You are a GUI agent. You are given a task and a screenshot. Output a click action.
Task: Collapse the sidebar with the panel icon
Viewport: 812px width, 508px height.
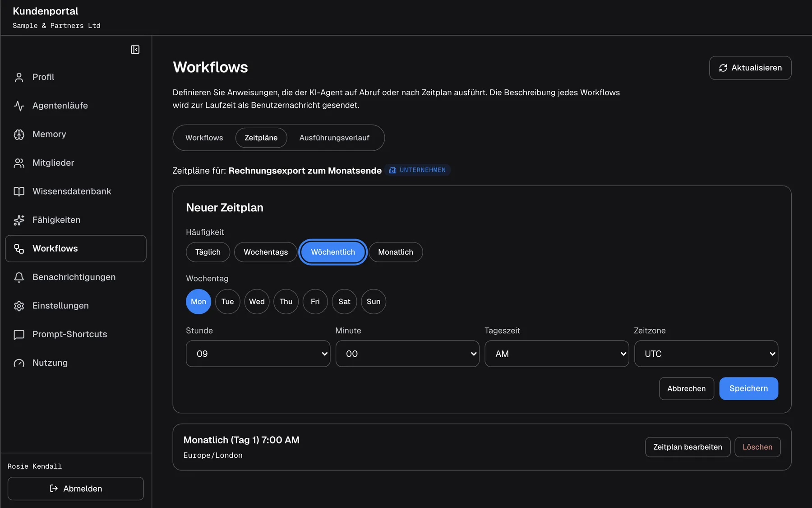135,50
